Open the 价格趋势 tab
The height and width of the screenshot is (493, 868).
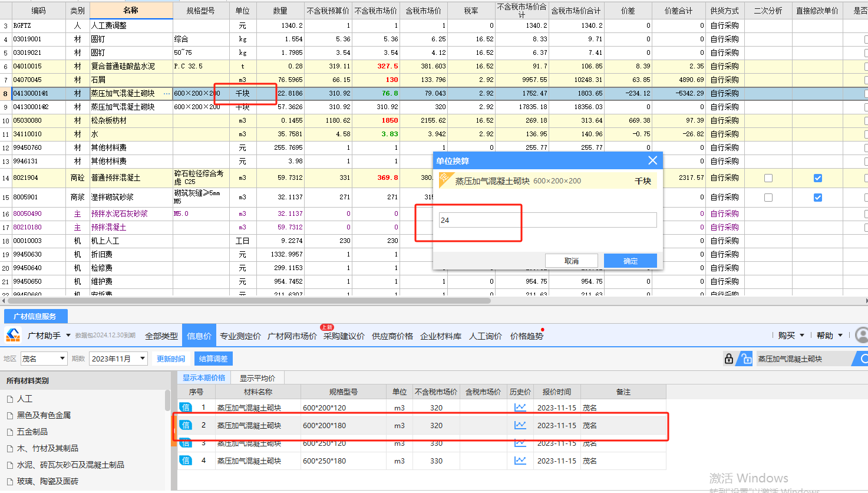click(527, 336)
